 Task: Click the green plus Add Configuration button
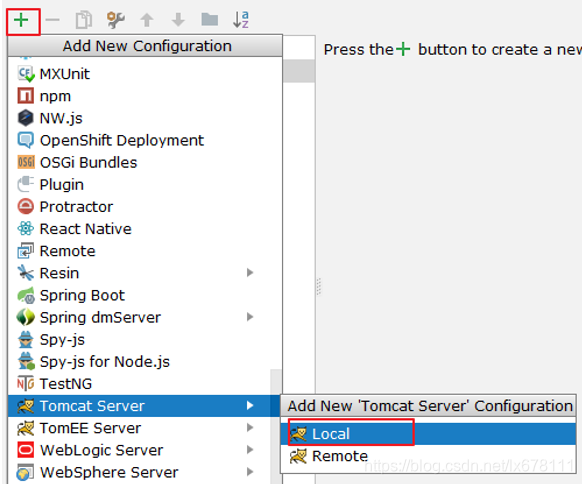point(21,20)
